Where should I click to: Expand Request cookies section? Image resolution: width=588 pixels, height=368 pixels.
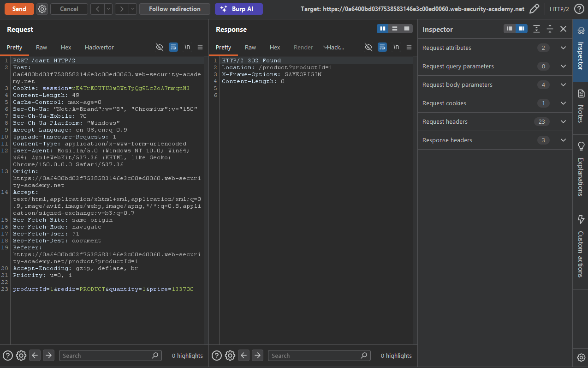495,103
